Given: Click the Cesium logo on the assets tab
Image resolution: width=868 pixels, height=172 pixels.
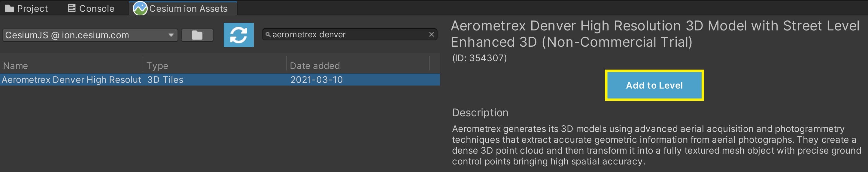Looking at the screenshot, I should click(140, 8).
